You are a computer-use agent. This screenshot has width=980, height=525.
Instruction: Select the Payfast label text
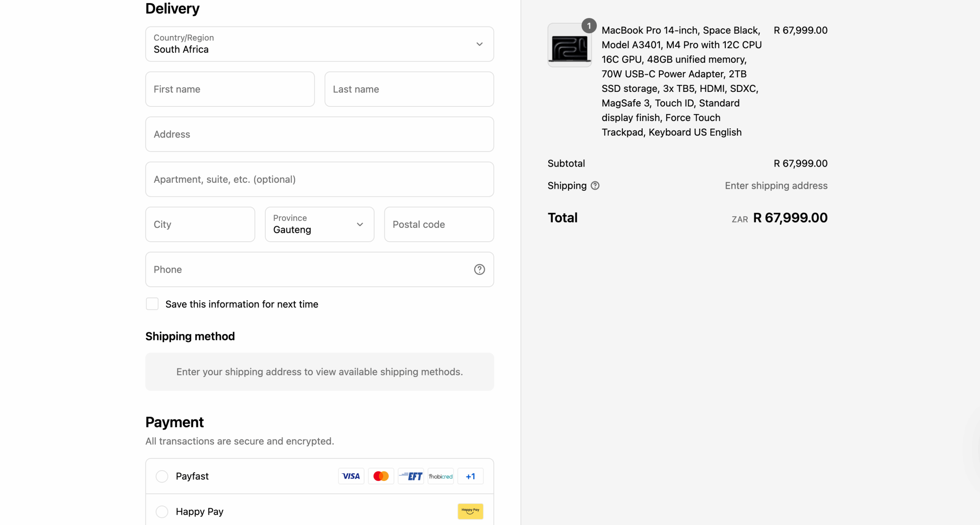coord(192,476)
